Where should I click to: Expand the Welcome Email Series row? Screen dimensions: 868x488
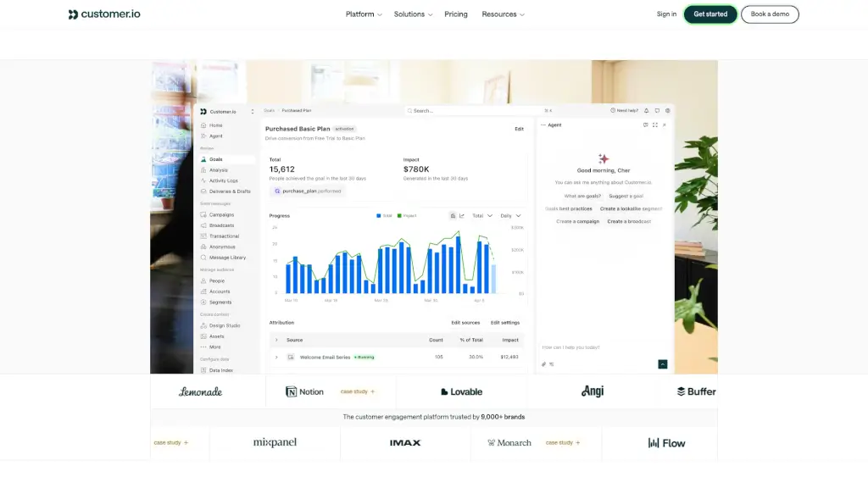(277, 358)
